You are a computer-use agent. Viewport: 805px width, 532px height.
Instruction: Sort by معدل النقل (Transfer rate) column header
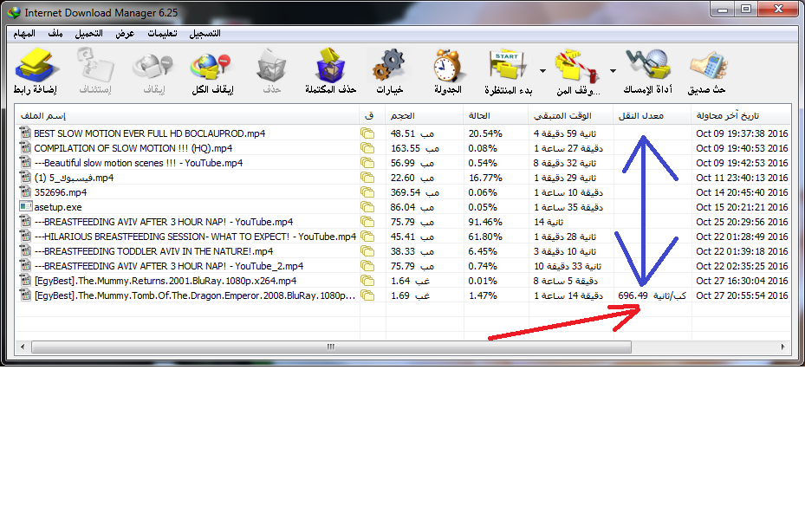[652, 115]
